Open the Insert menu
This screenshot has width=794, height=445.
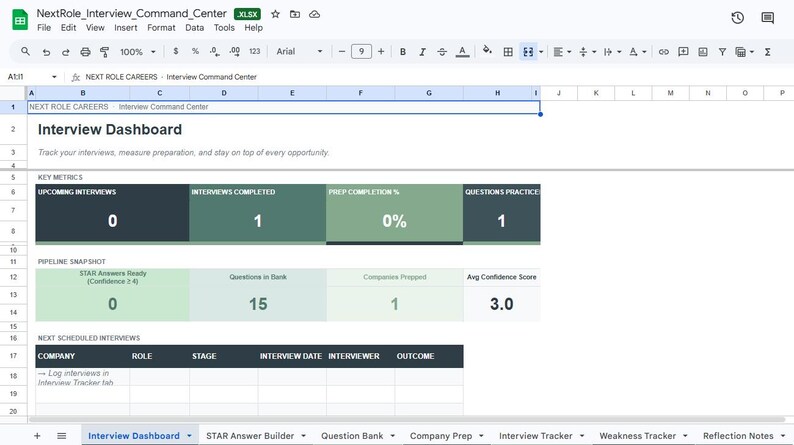[126, 28]
